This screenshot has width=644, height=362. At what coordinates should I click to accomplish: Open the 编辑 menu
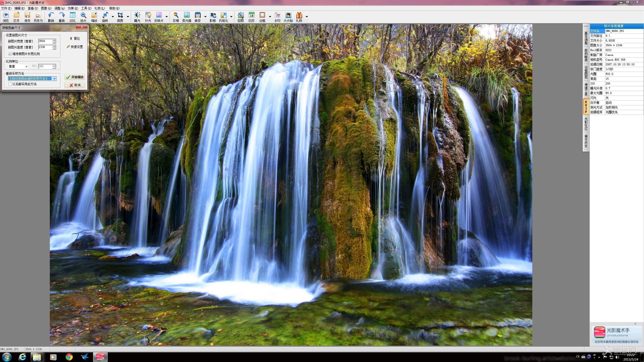[x=19, y=8]
